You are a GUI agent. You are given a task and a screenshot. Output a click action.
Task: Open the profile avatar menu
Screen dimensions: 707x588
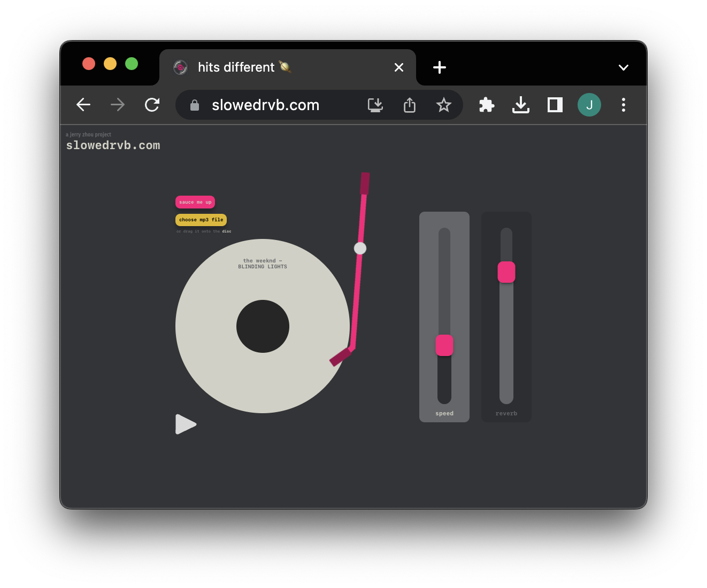(x=589, y=105)
